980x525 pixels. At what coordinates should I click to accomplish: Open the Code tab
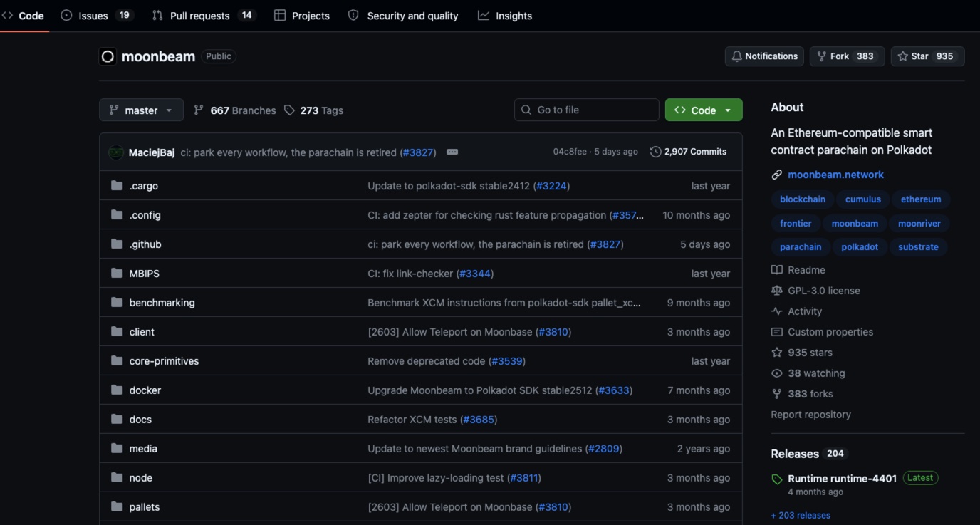(x=23, y=16)
